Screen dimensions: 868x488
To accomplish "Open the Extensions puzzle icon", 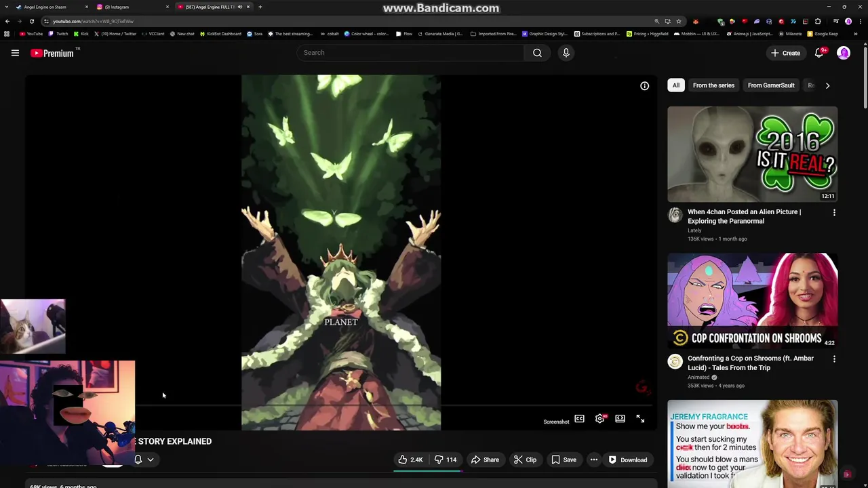I will pos(818,21).
